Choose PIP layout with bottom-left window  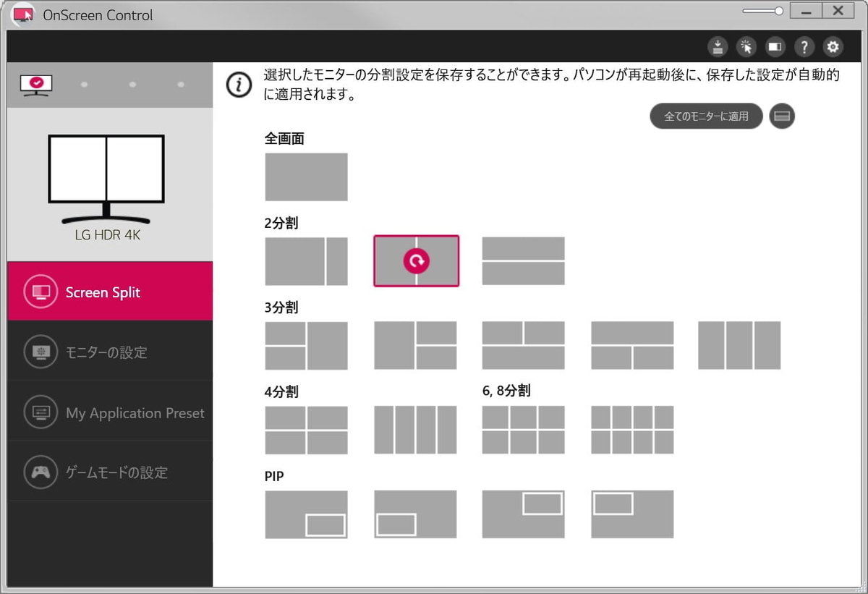[x=415, y=514]
